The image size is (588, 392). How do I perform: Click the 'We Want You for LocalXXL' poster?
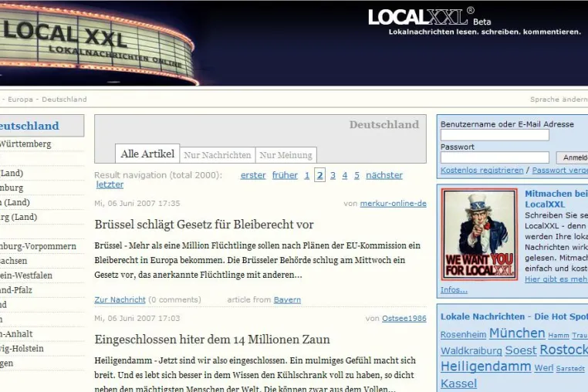coord(479,235)
